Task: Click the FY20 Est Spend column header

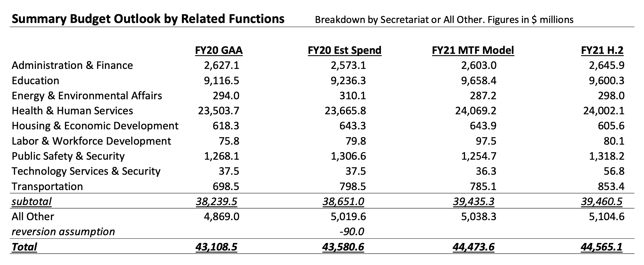Action: [x=344, y=50]
